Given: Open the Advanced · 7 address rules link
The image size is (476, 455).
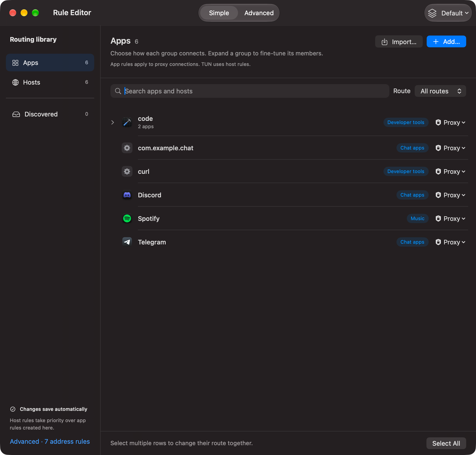Looking at the screenshot, I should click(x=50, y=442).
